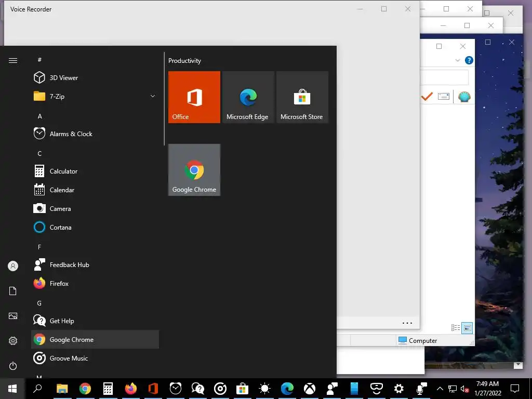Open File Explorer from the taskbar
Screen dimensions: 532x399
(x=62, y=389)
